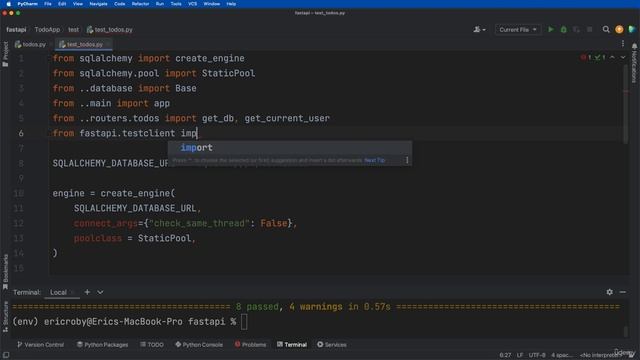Open the Run menu
Screen dimensions: 640x360
(x=160, y=4)
